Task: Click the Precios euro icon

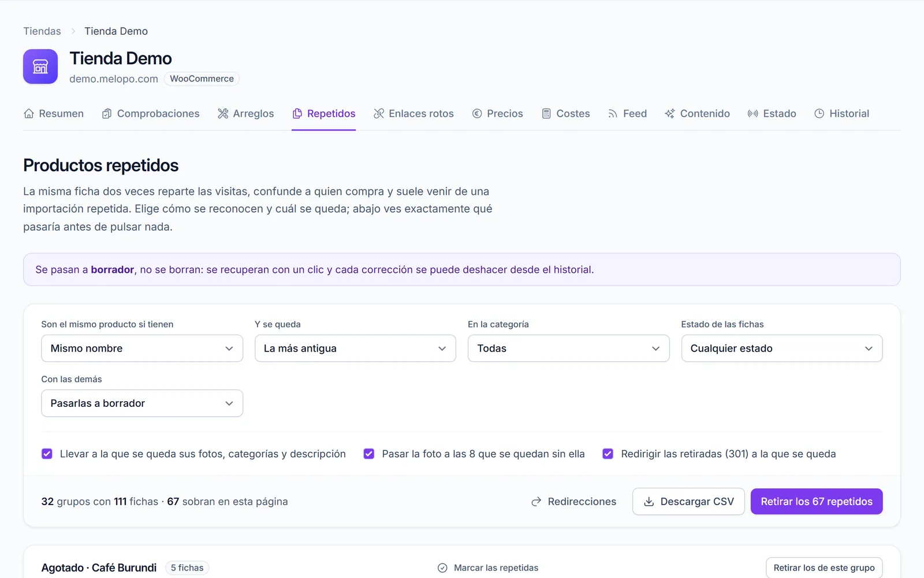Action: tap(477, 114)
